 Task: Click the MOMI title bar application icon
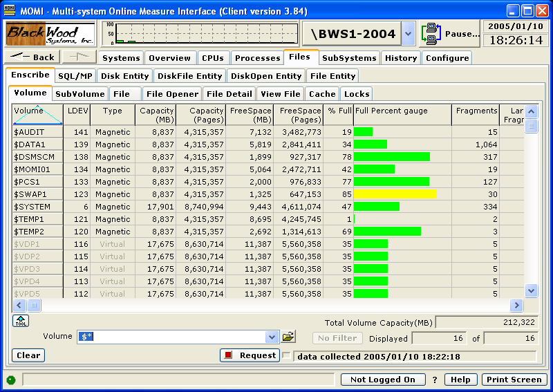click(10, 10)
